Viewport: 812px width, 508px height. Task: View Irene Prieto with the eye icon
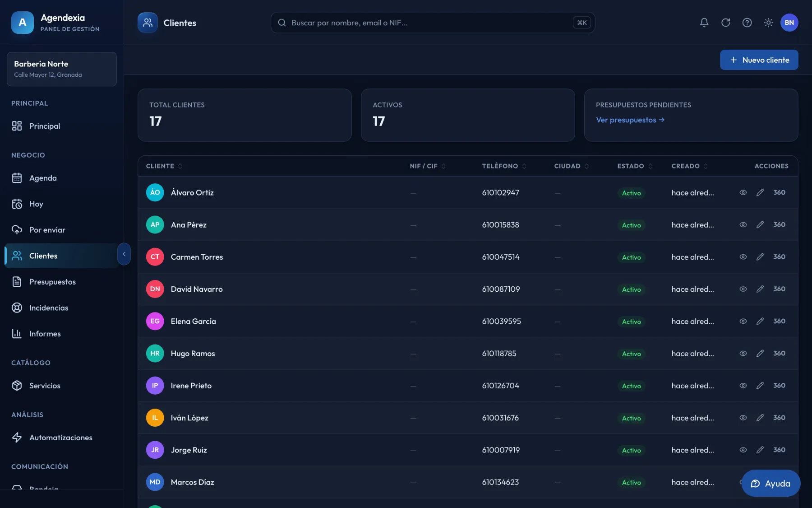(743, 386)
